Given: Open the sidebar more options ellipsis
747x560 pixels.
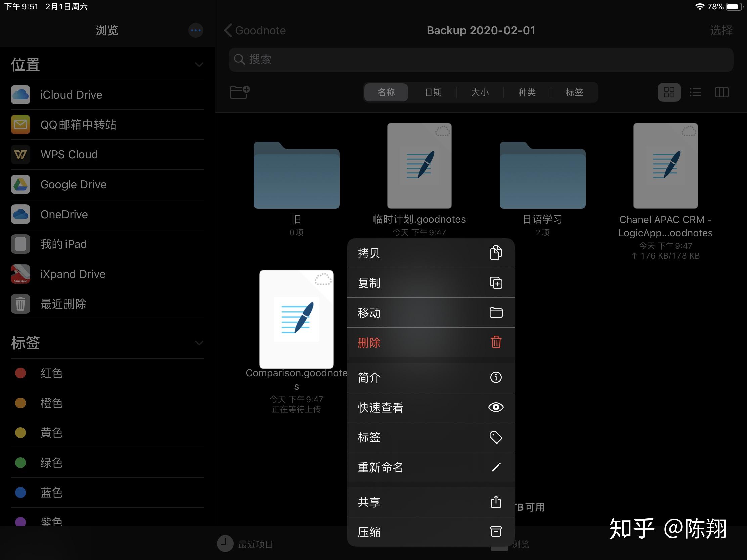Looking at the screenshot, I should coord(195,30).
